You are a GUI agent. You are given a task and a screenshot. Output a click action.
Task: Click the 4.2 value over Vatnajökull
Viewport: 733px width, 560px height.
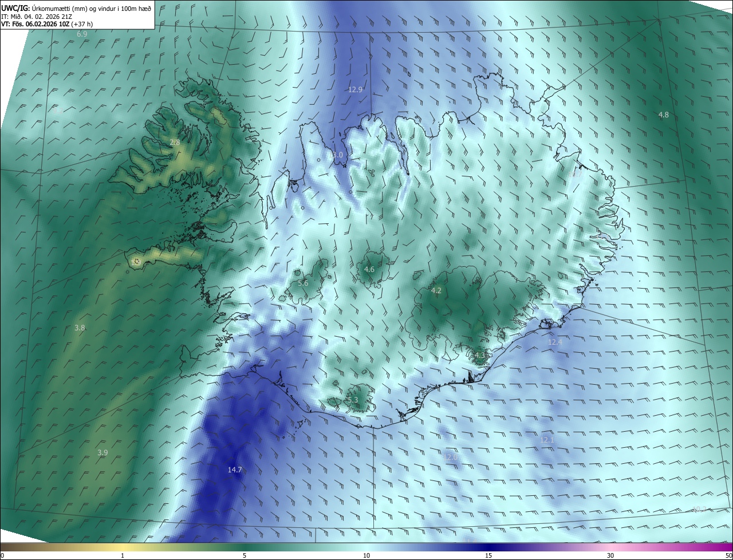[436, 290]
